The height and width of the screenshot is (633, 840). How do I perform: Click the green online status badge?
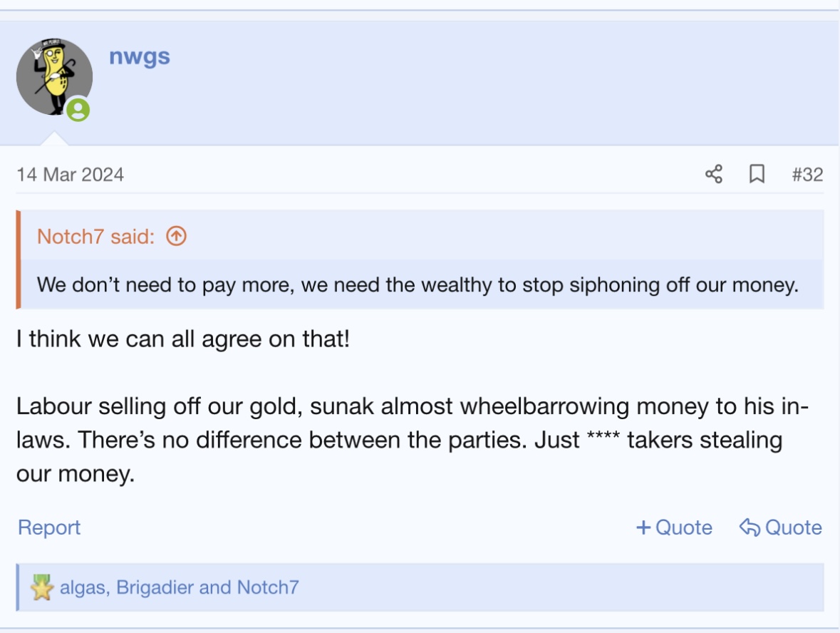pyautogui.click(x=78, y=110)
